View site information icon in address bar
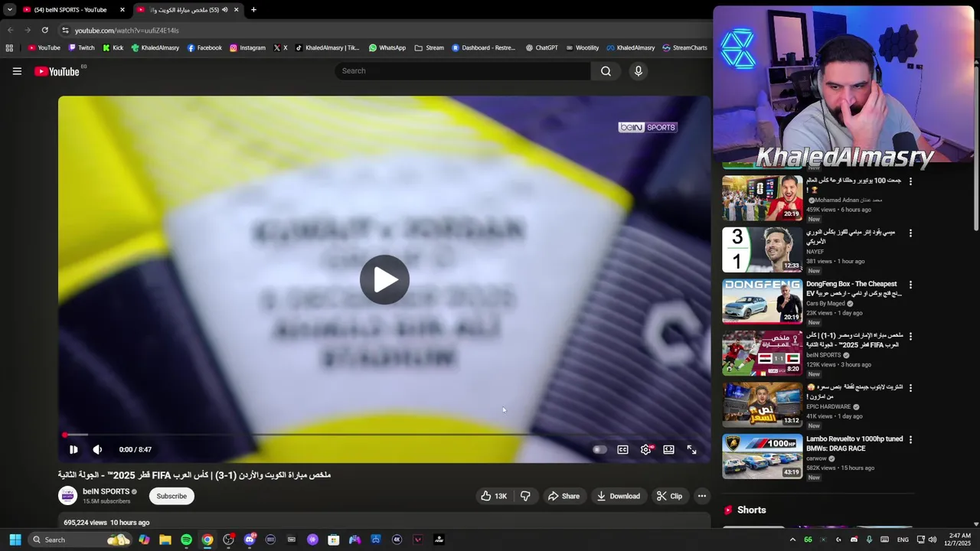 65,31
